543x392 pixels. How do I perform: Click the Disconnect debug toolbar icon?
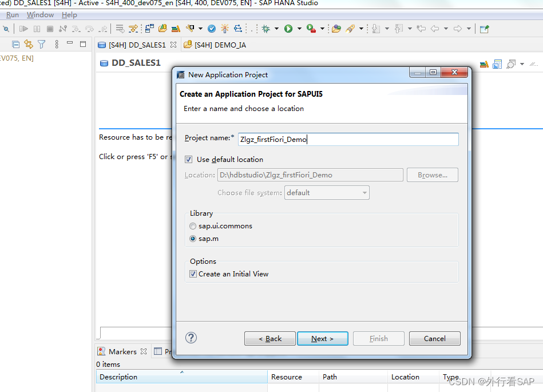pyautogui.click(x=63, y=29)
